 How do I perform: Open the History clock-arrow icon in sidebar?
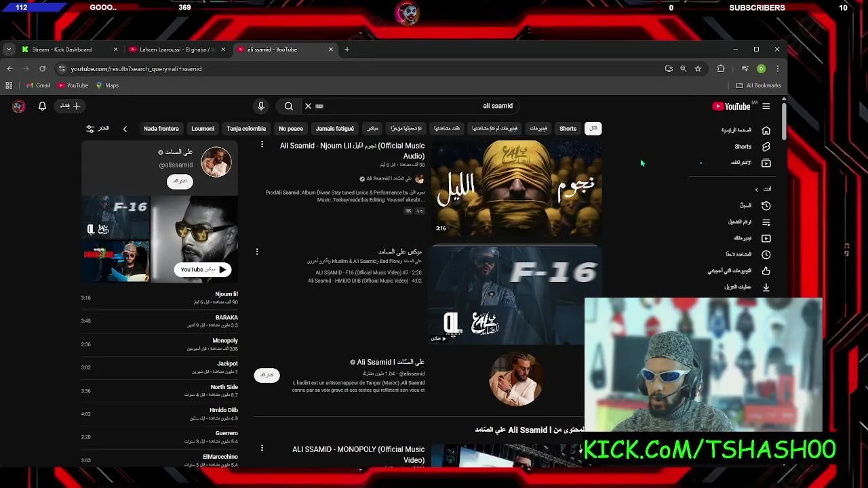[766, 205]
